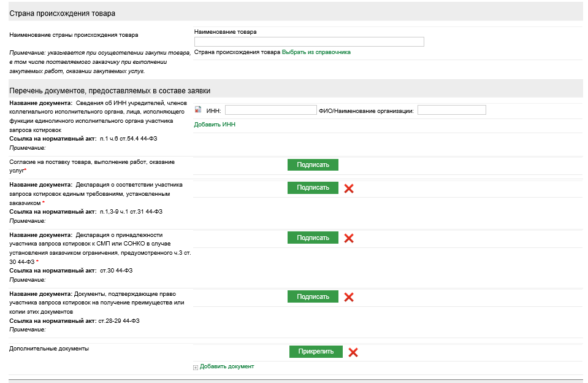Viewport: 588px width, 383px height.
Task: Open Выбрать из справочника link
Action: click(x=316, y=53)
